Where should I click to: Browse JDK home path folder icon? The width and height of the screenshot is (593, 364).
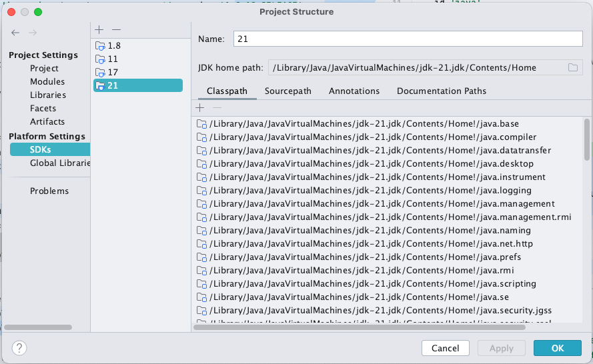[x=572, y=67]
